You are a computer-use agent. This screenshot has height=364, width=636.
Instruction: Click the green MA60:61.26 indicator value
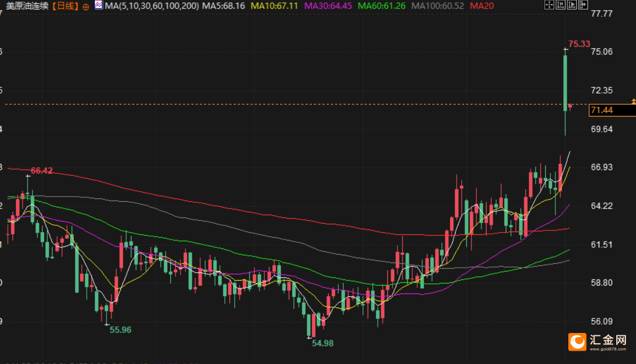[x=382, y=6]
